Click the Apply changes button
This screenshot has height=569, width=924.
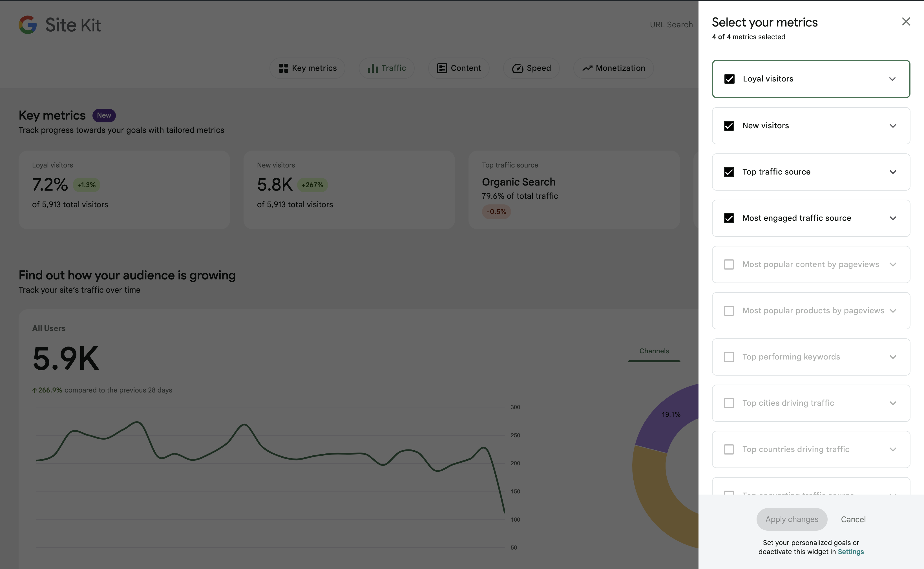pos(792,519)
